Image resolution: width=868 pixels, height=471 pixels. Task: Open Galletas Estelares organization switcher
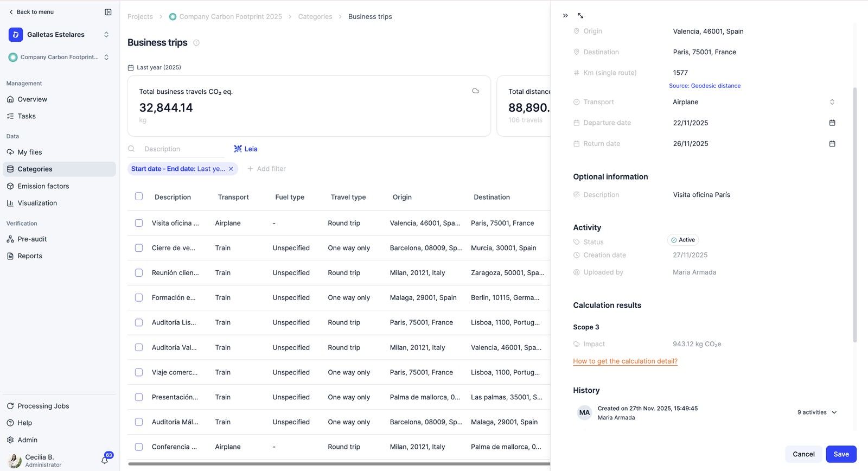pos(59,35)
